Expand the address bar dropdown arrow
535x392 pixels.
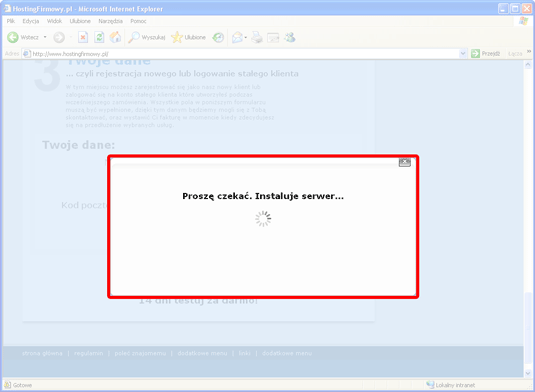463,54
